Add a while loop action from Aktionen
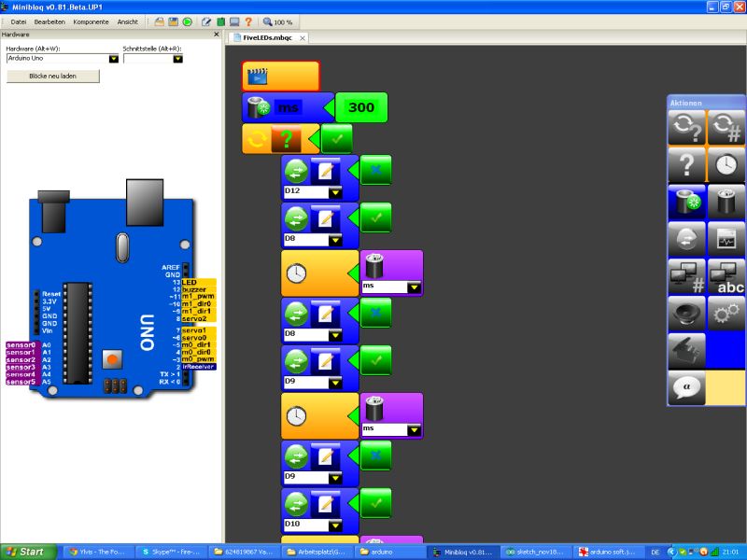Viewport: 747px width, 560px height. click(686, 127)
